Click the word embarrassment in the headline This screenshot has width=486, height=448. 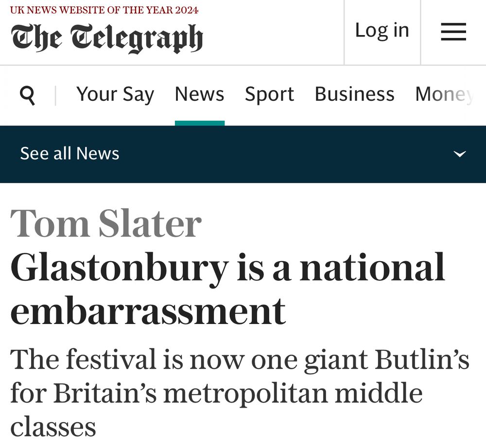click(x=148, y=311)
